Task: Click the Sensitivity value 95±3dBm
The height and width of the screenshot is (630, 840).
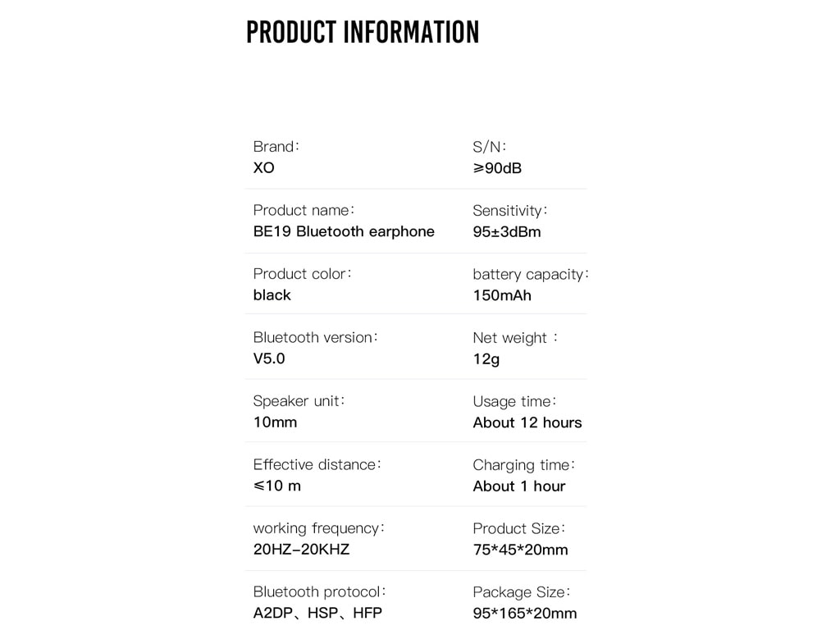Action: 507,232
